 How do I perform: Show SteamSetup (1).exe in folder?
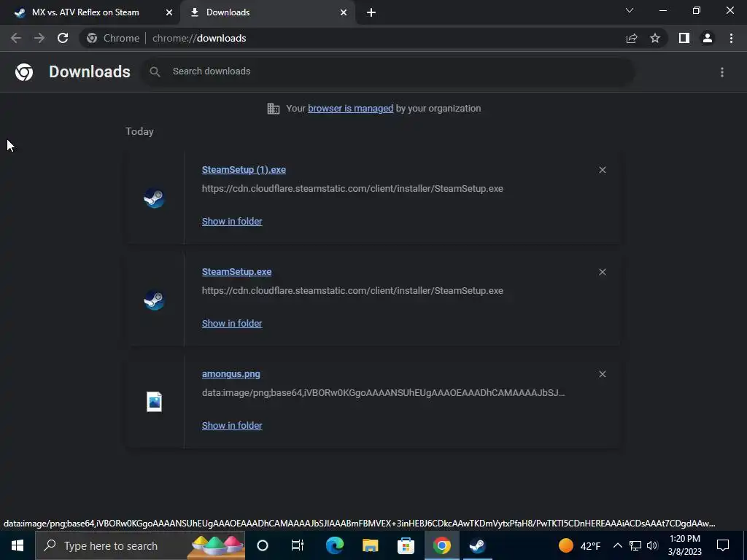(x=232, y=222)
